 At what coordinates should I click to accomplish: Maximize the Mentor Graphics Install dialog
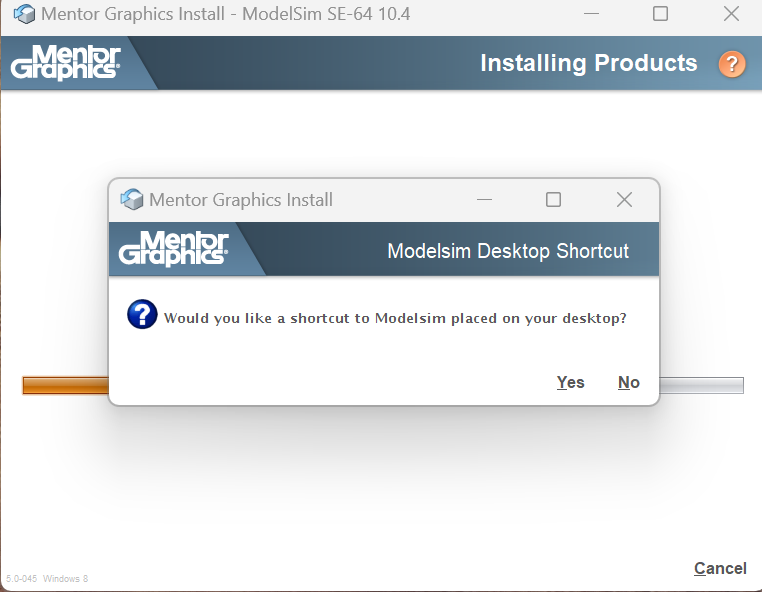tap(553, 199)
